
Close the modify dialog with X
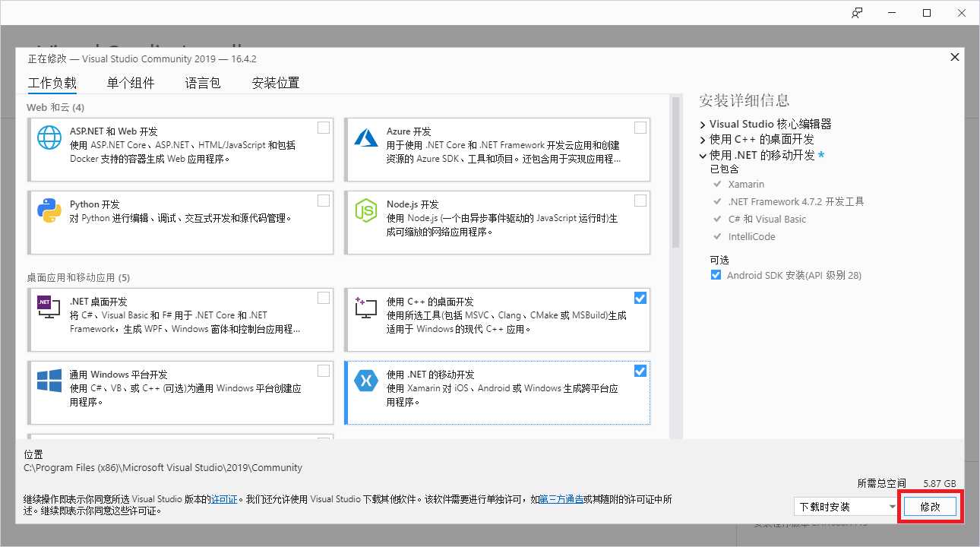point(954,58)
